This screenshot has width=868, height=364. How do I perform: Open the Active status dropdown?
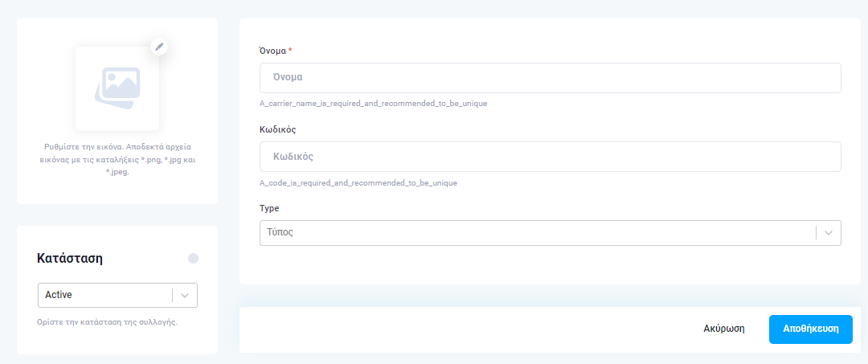tap(118, 296)
